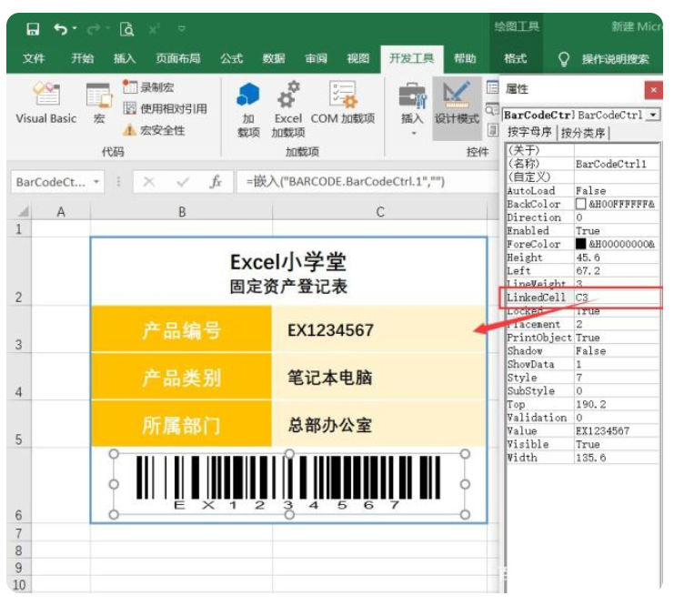Click the Redo arrow icon
The height and width of the screenshot is (616, 674).
point(94,29)
